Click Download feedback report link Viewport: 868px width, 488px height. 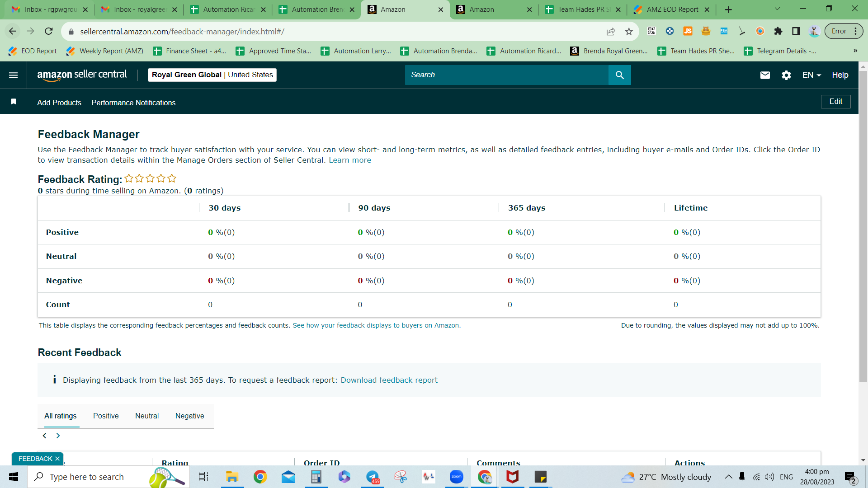point(389,380)
